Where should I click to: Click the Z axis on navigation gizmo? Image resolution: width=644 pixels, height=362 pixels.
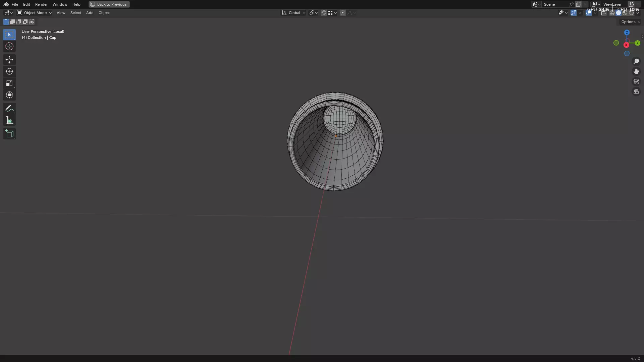627,33
